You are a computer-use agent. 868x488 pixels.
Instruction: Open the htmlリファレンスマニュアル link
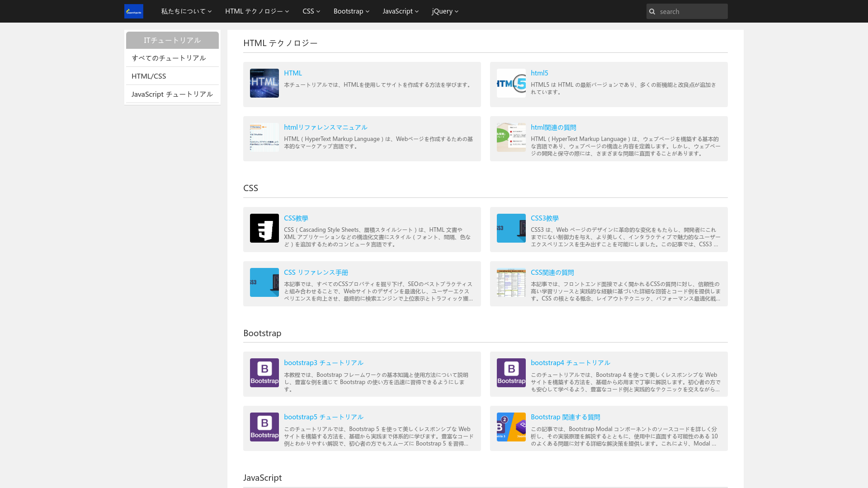[325, 127]
